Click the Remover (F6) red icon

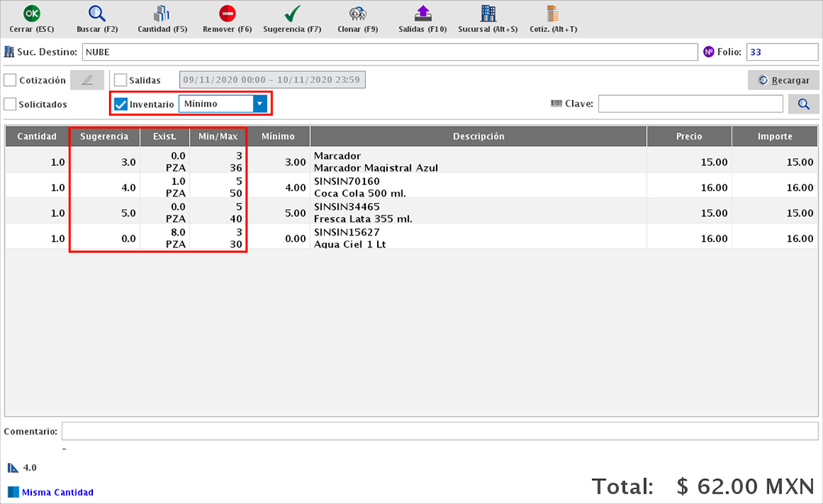[227, 14]
